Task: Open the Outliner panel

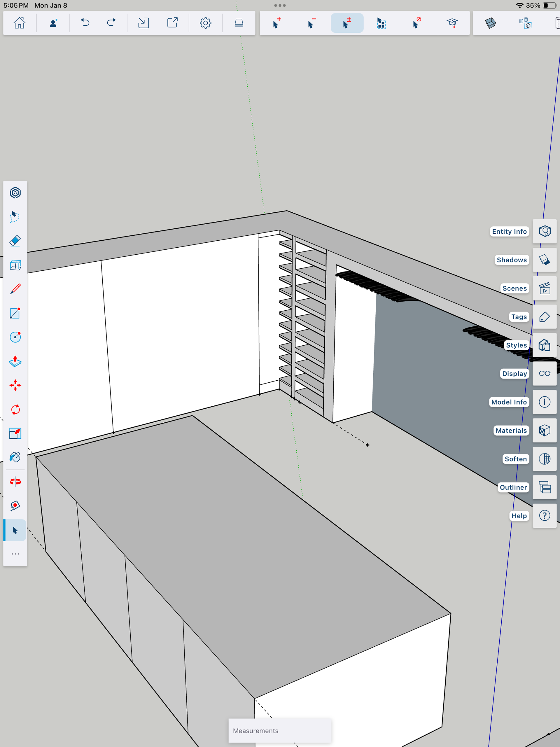Action: click(545, 487)
